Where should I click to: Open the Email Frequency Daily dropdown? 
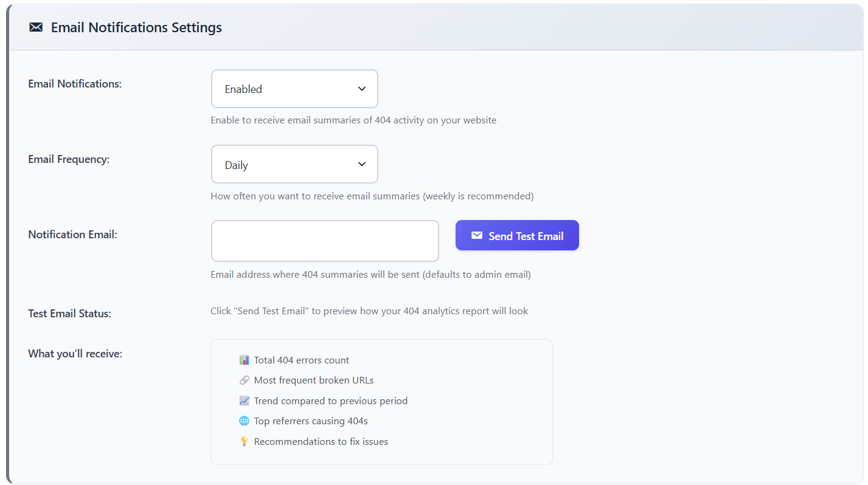point(294,164)
